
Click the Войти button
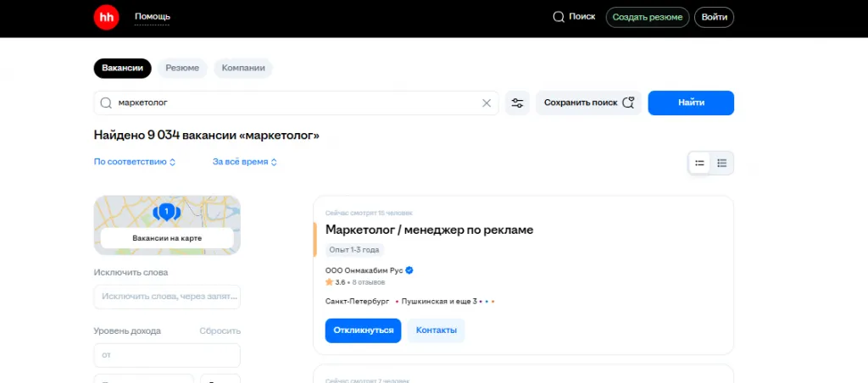point(714,17)
